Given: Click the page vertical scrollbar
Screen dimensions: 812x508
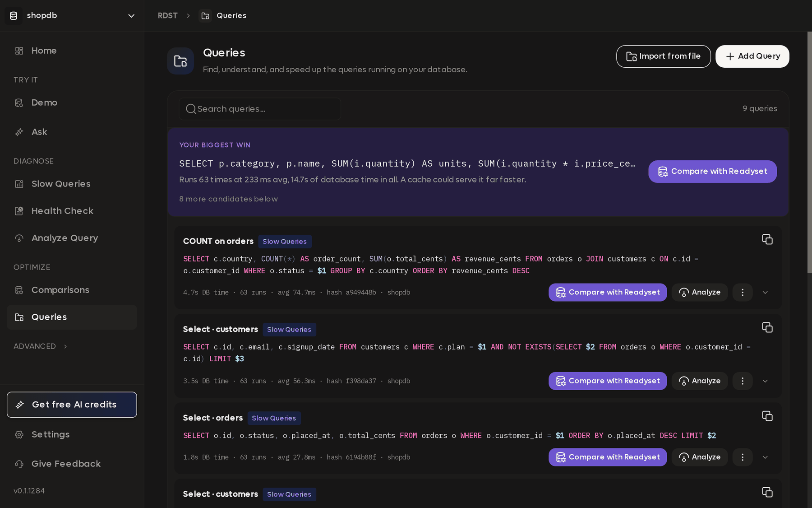Looking at the screenshot, I should 809,152.
